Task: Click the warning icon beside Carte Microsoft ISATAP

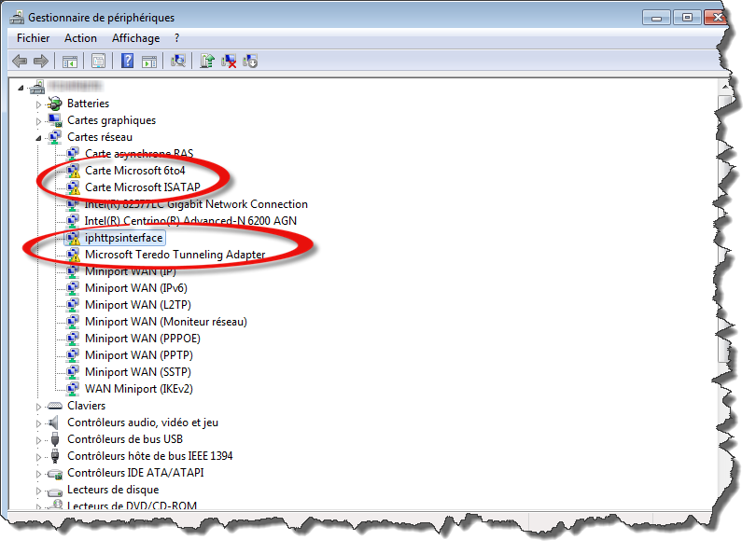Action: point(73,187)
